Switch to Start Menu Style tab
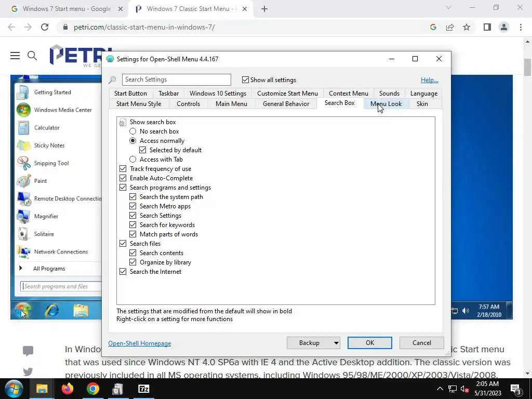This screenshot has width=532, height=399. tap(139, 104)
